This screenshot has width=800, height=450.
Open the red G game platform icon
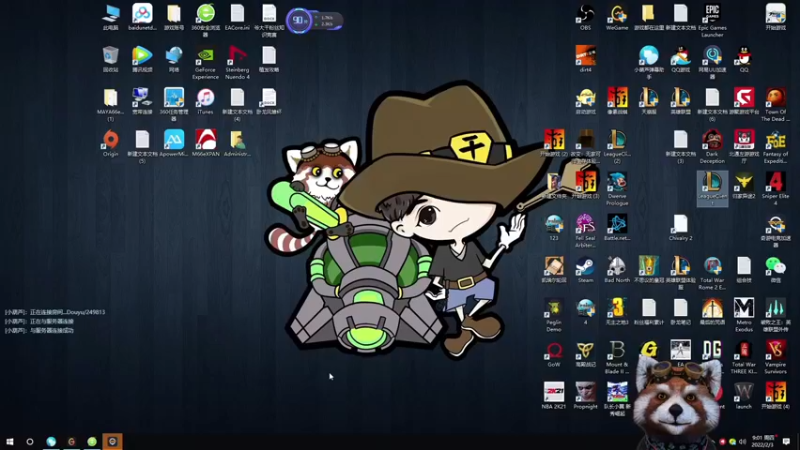pyautogui.click(x=743, y=101)
